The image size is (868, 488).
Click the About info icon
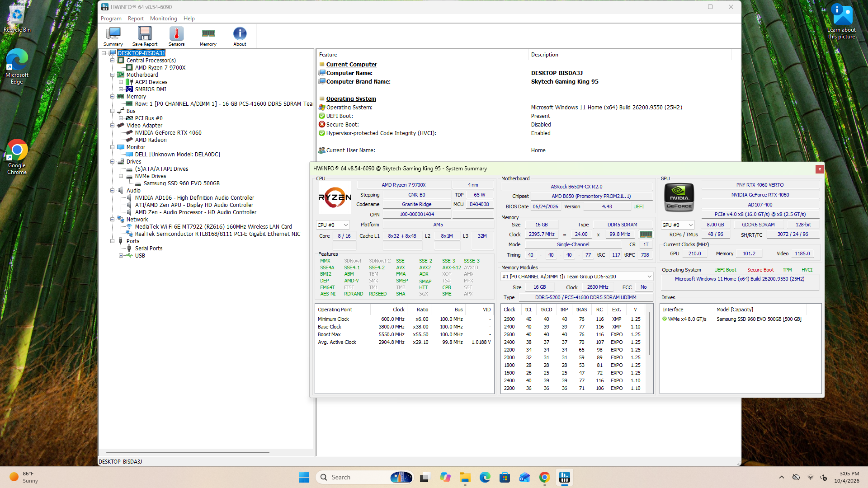240,36
